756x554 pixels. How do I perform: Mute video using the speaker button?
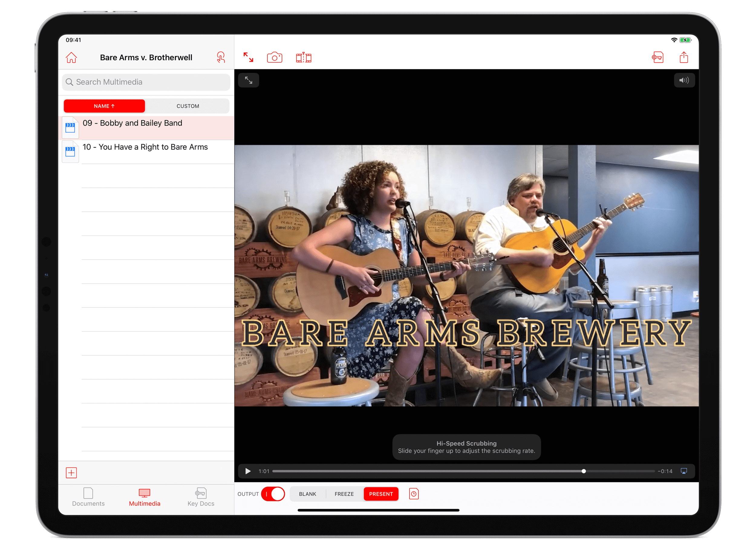(x=684, y=80)
